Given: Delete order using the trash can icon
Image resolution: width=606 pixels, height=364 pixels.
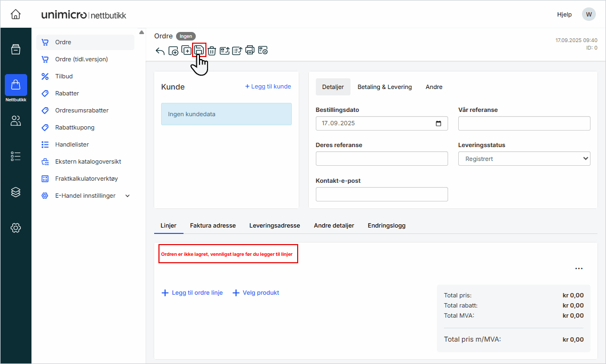Looking at the screenshot, I should pyautogui.click(x=212, y=51).
